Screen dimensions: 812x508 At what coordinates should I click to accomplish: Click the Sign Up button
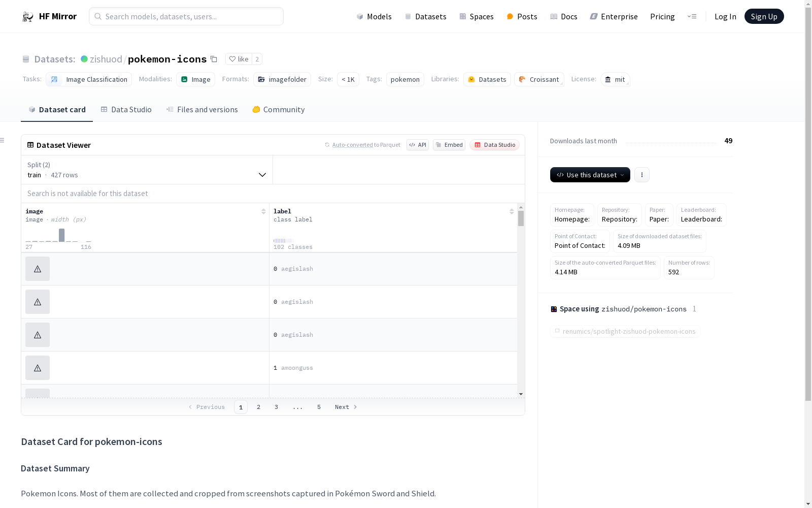pyautogui.click(x=764, y=16)
